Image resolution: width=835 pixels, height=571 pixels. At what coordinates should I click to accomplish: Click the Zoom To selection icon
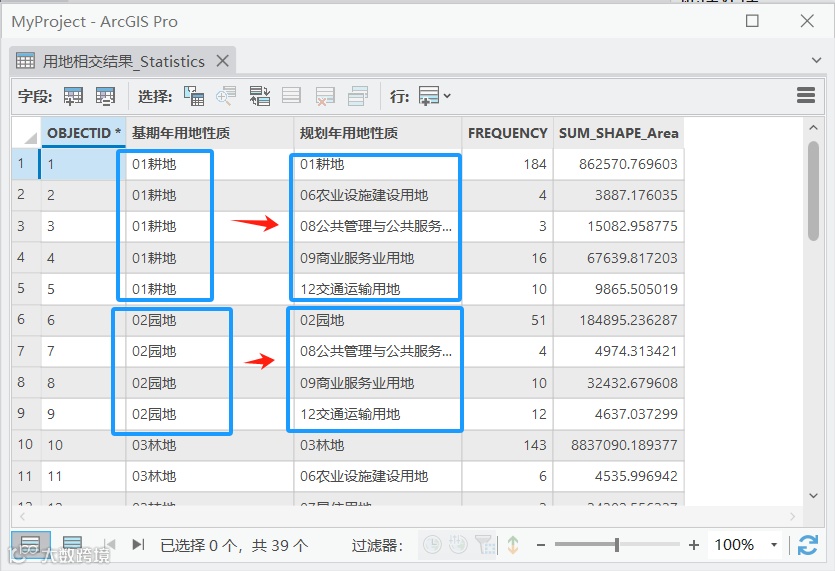tap(226, 96)
